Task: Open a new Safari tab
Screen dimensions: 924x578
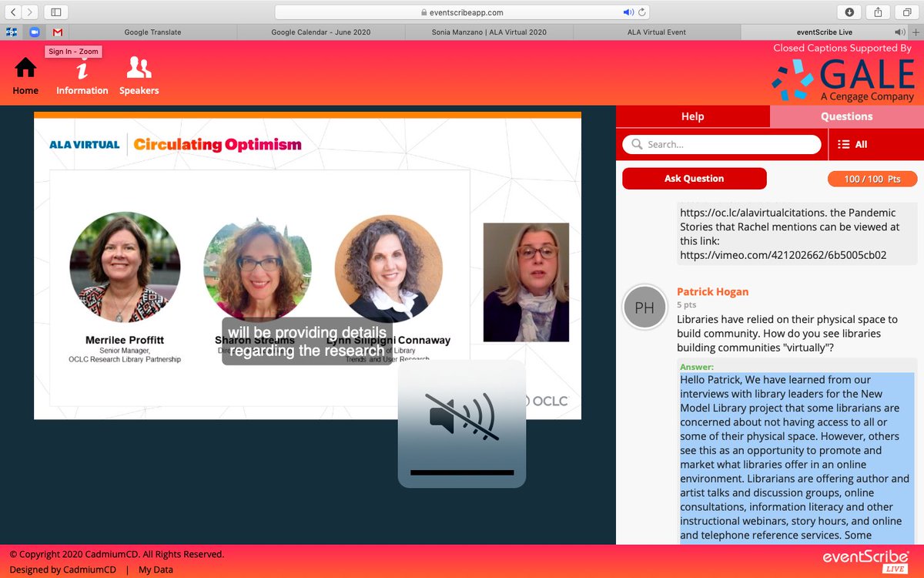Action: click(916, 32)
